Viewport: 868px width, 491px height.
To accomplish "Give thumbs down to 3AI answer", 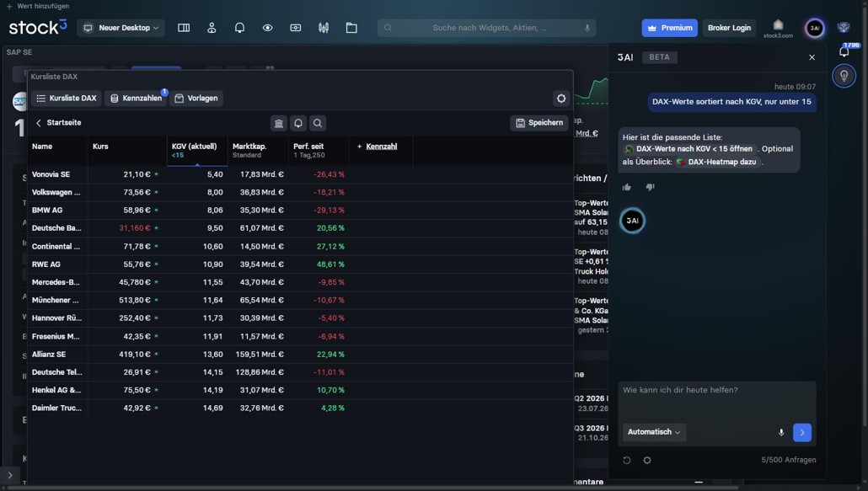I will (x=651, y=187).
